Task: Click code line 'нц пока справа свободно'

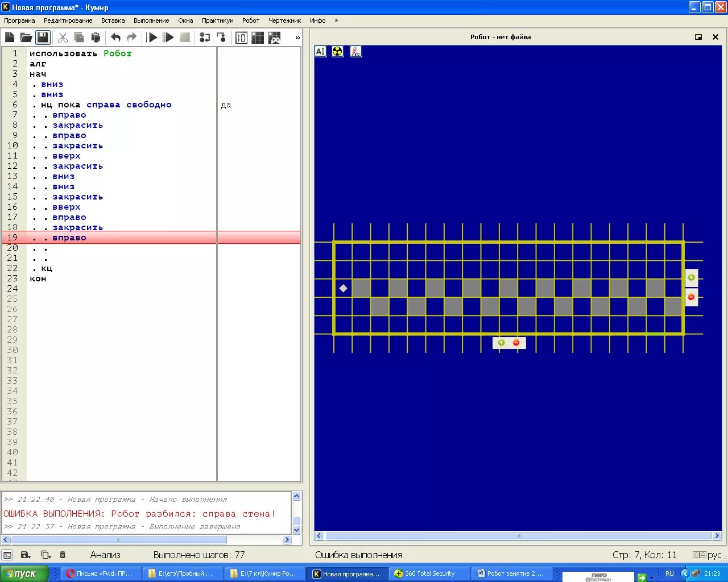Action: point(106,105)
